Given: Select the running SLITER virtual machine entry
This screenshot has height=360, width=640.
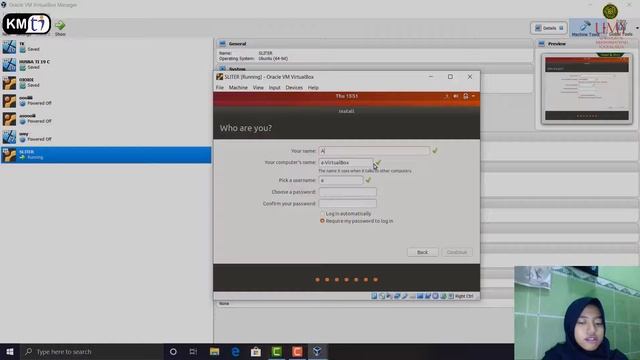Looking at the screenshot, I should 106,155.
